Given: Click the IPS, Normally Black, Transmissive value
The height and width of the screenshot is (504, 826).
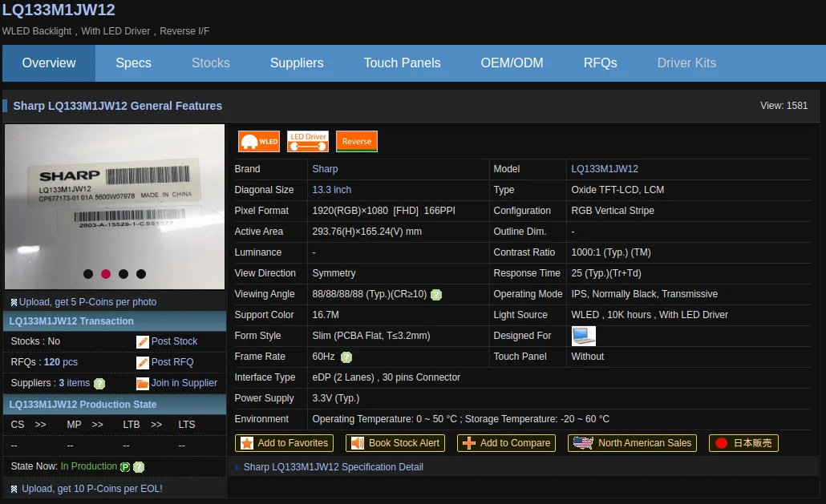Looking at the screenshot, I should [x=644, y=294].
